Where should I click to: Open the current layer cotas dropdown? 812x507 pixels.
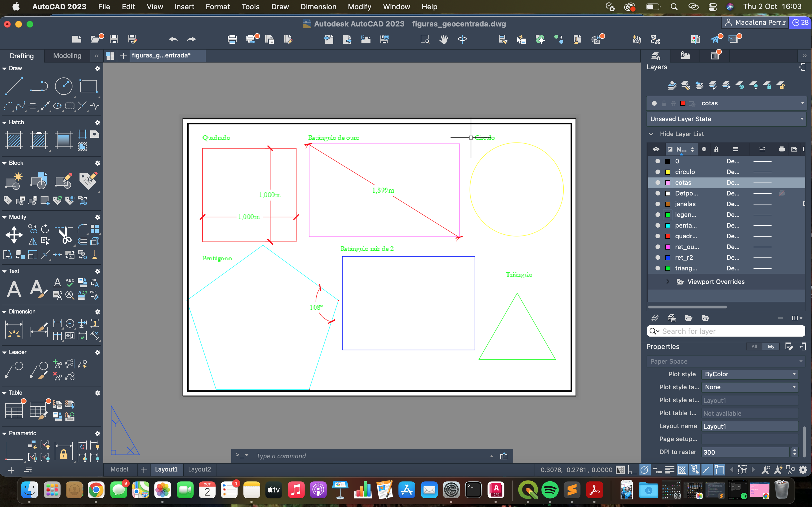click(802, 103)
